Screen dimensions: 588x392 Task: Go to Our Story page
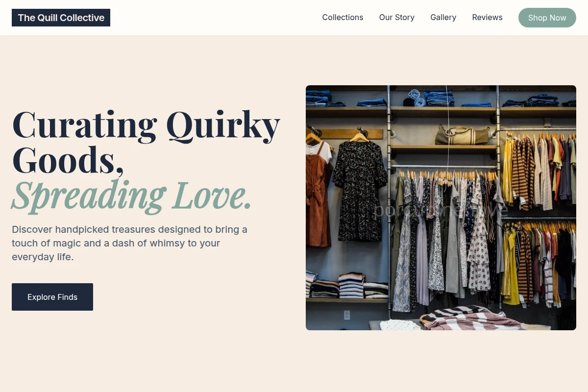[397, 18]
